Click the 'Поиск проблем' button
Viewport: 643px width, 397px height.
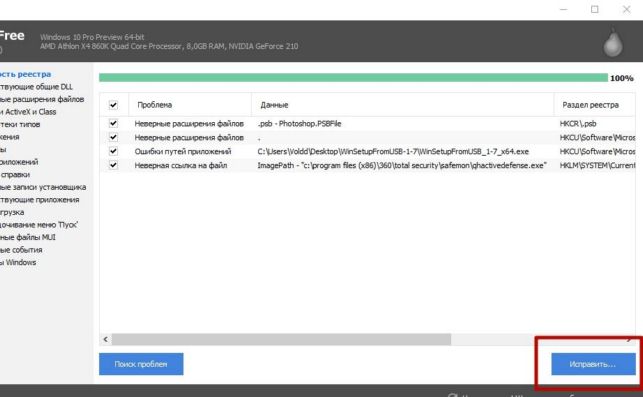coord(141,364)
